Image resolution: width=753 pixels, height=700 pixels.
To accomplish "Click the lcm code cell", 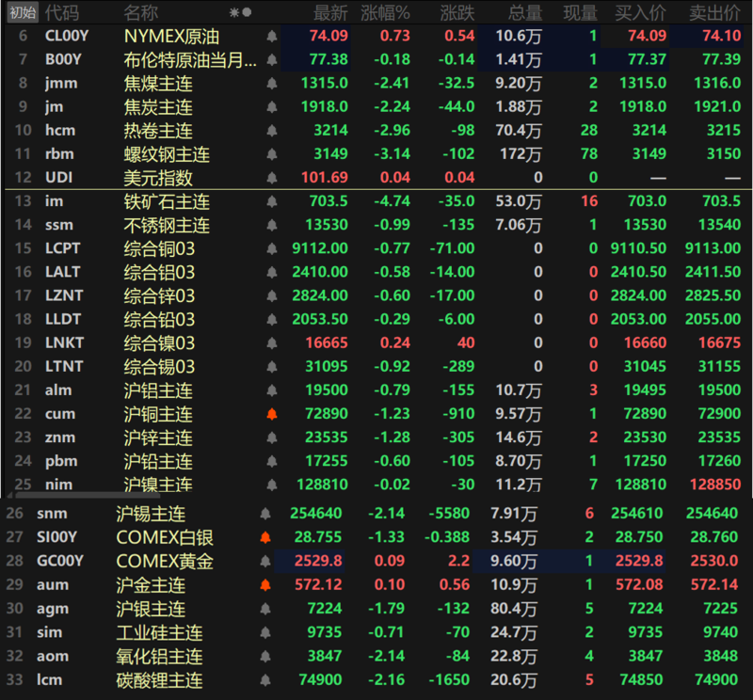I will click(50, 680).
